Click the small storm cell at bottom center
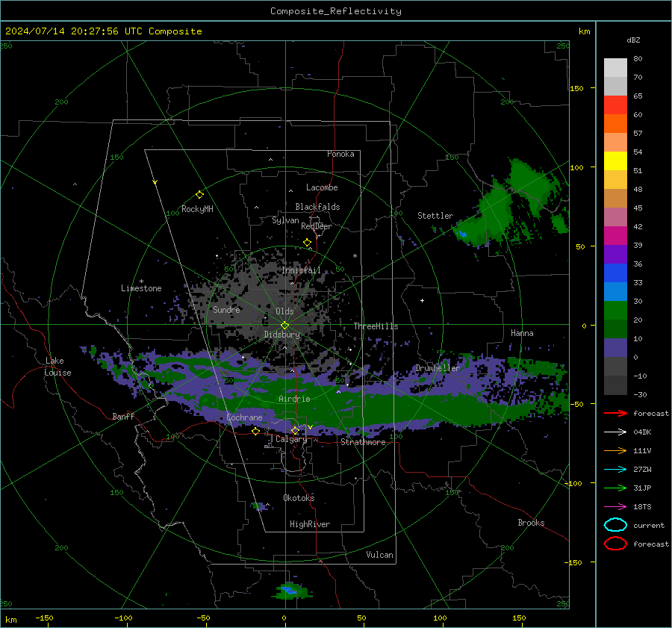The height and width of the screenshot is (628, 672). [x=290, y=591]
